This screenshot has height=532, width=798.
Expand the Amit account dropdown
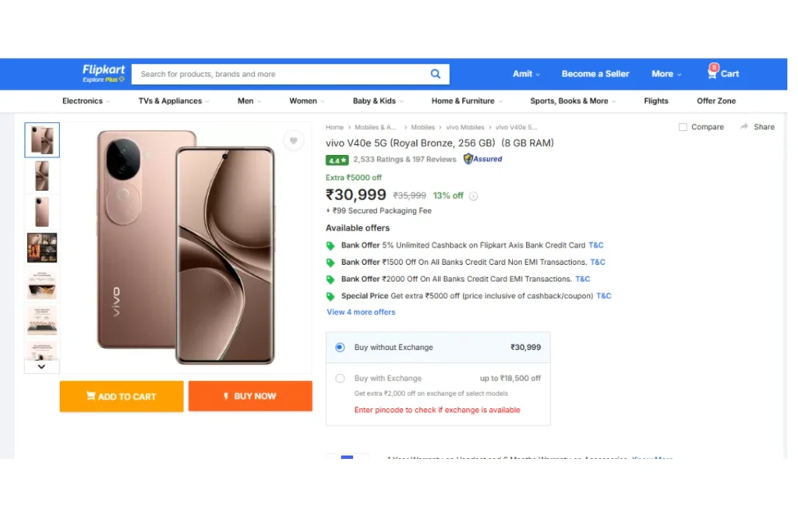pyautogui.click(x=526, y=74)
